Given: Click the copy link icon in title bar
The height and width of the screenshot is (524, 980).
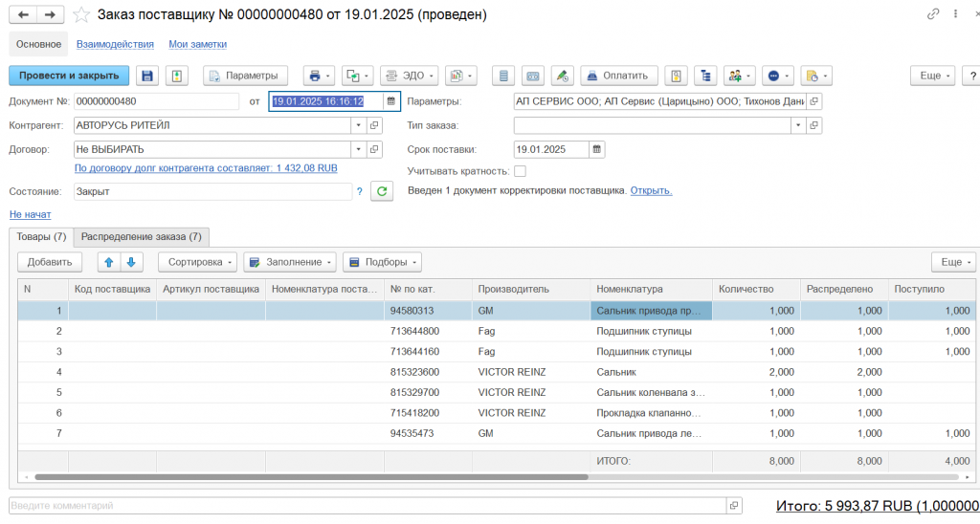Looking at the screenshot, I should click(x=933, y=14).
